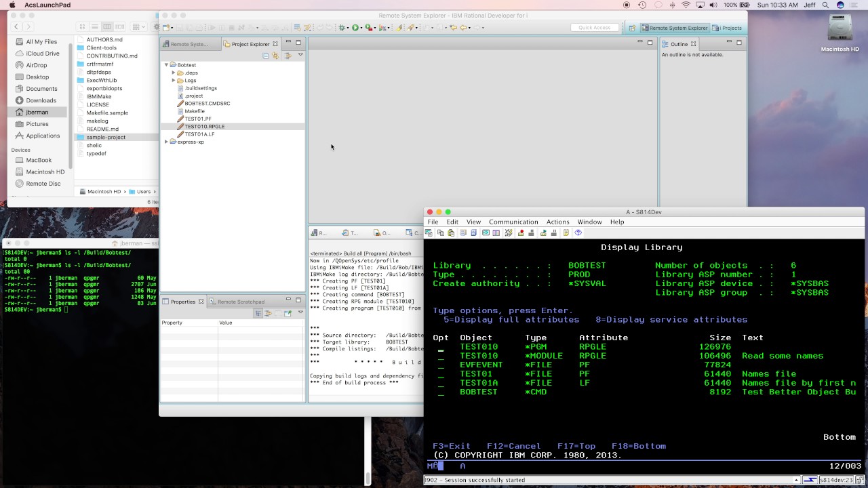This screenshot has width=868, height=488.
Task: Expand the express-xp project
Action: click(x=166, y=142)
